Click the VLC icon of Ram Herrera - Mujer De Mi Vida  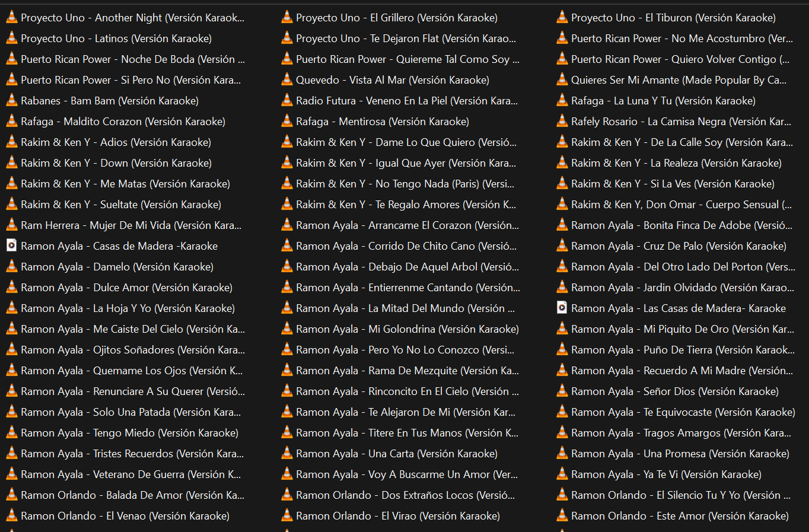[11, 225]
